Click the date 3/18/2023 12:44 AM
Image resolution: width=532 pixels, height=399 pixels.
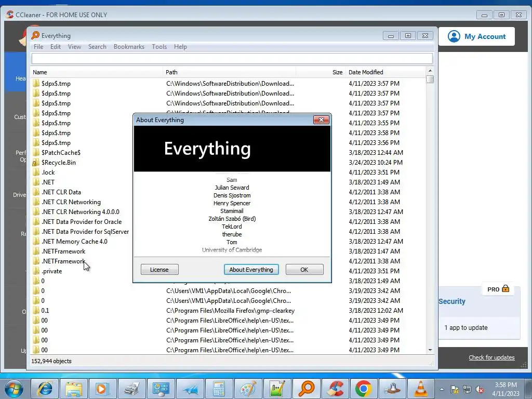[x=376, y=153]
